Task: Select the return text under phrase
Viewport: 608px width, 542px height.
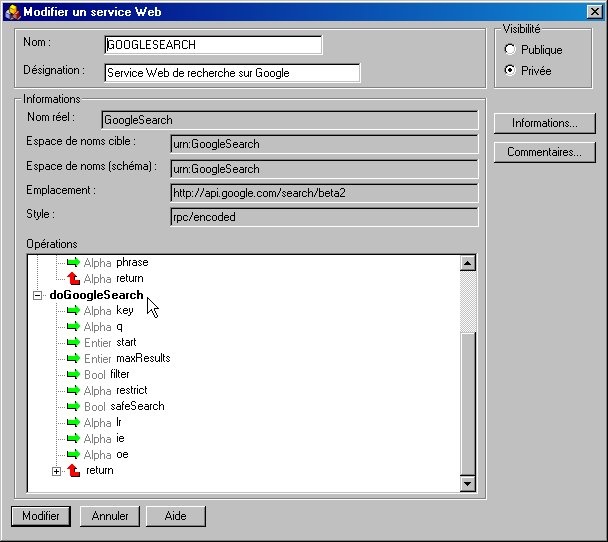Action: tap(130, 278)
